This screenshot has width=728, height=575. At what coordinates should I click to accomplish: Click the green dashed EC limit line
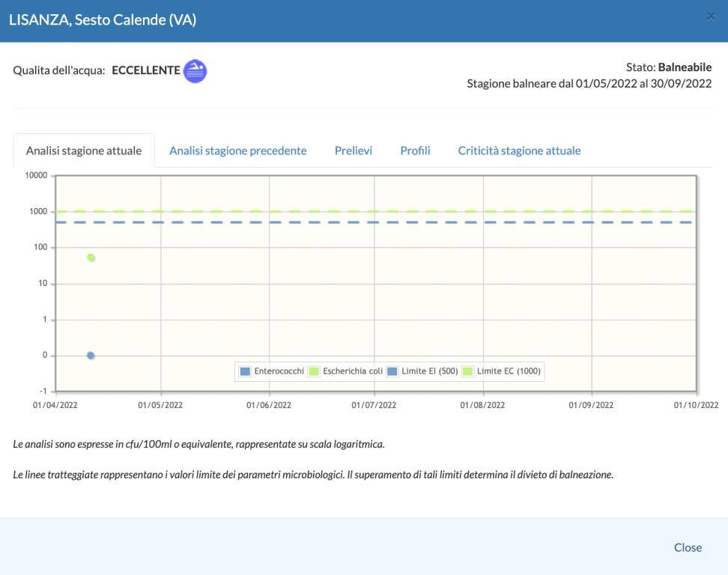(374, 212)
